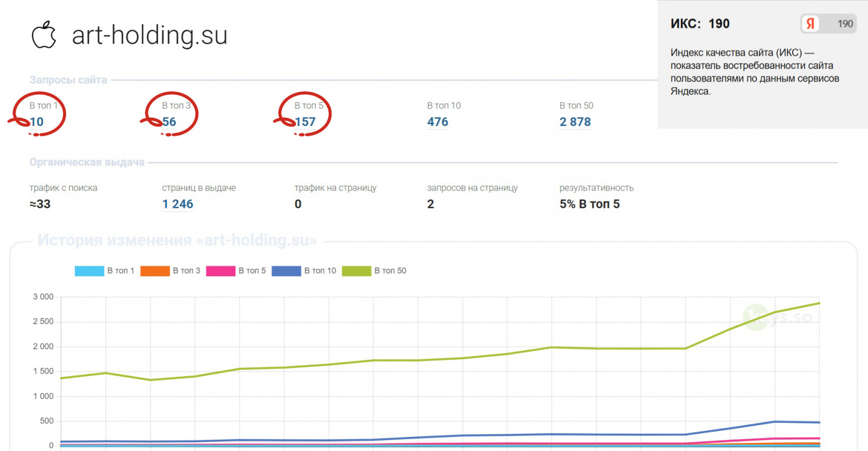
Task: Click the 'результативность' label
Action: pos(597,188)
